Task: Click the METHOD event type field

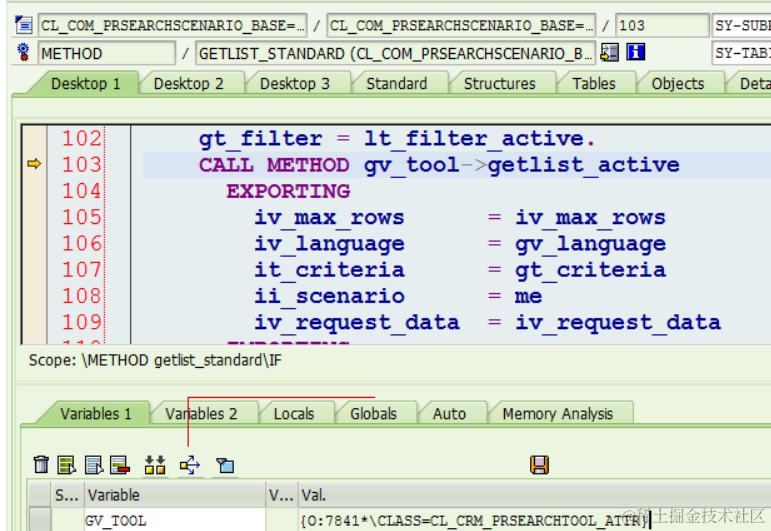Action: point(107,53)
